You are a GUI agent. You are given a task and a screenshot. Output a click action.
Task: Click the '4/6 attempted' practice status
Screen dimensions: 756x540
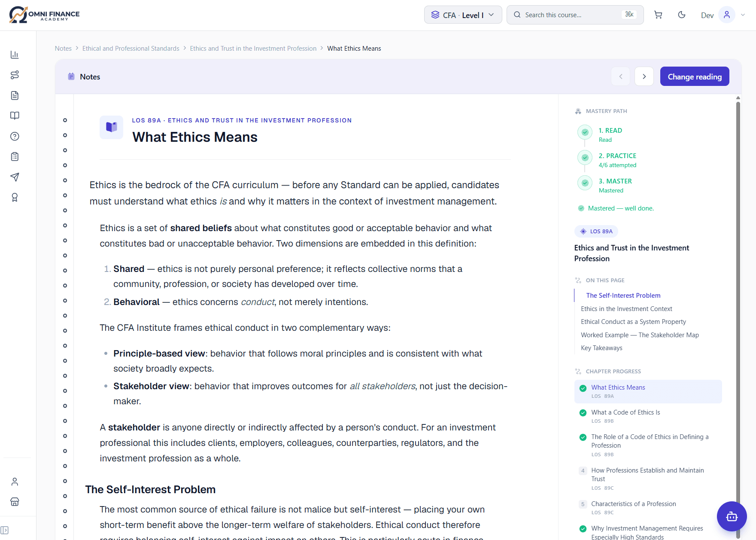point(617,165)
